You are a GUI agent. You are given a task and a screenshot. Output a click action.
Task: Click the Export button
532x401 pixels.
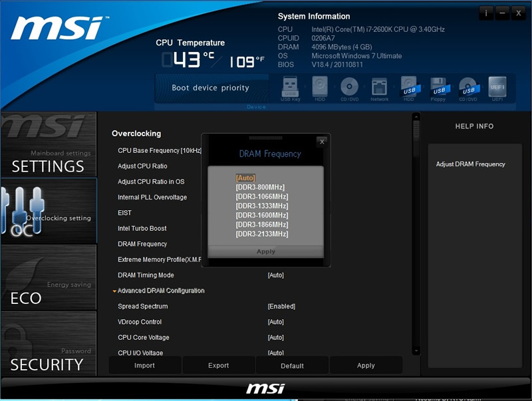point(219,365)
